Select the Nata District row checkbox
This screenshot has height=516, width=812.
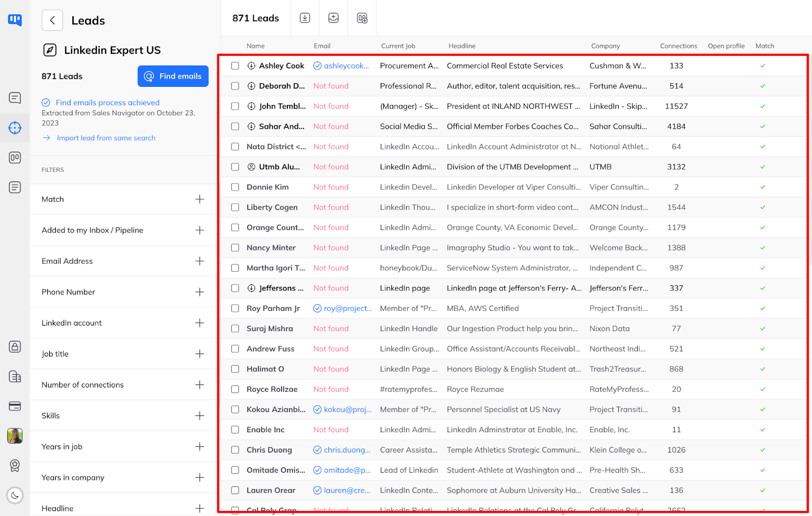click(235, 147)
